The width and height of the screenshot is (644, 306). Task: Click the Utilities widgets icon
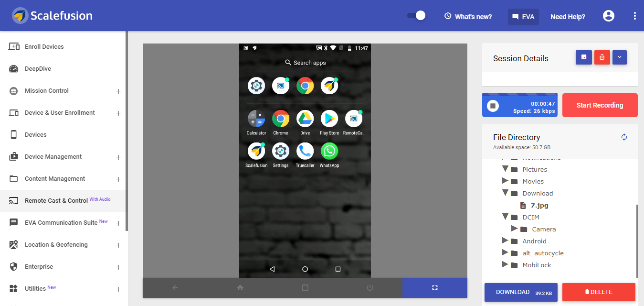(14, 289)
